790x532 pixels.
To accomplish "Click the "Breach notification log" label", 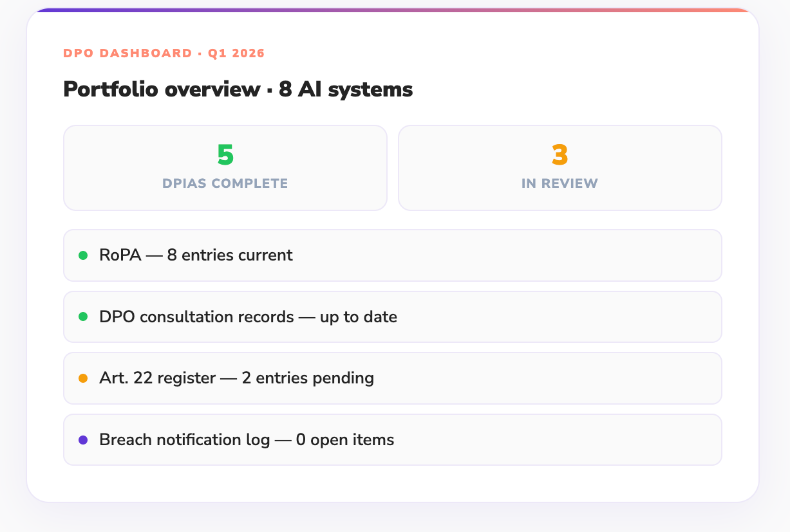I will pyautogui.click(x=184, y=440).
